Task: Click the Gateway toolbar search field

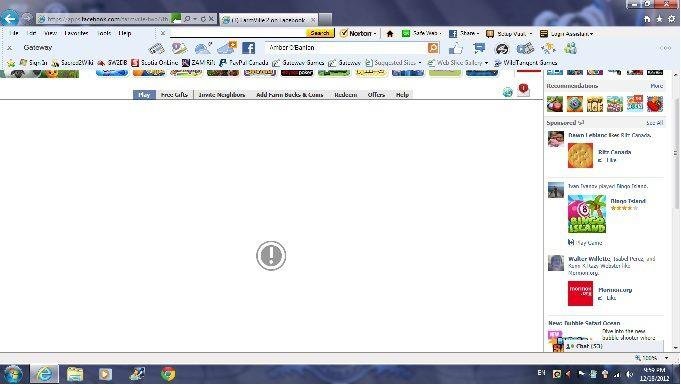Action: tap(347, 48)
